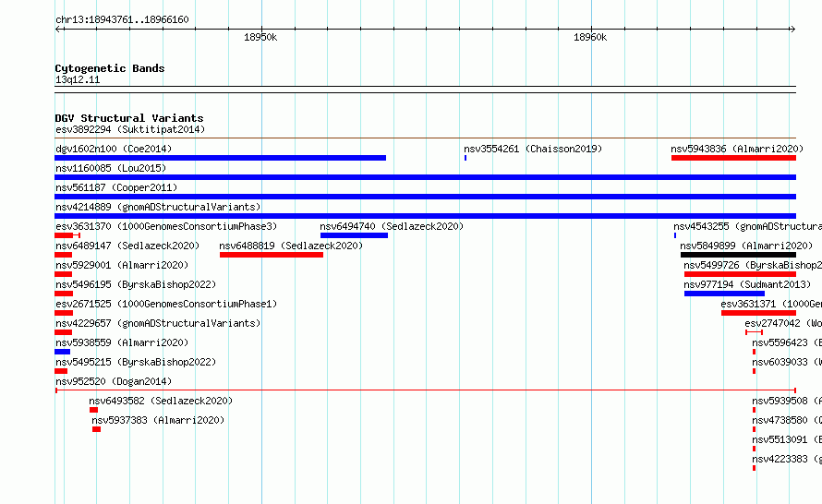Click the blue bar under nsv5938559
Viewport: 822px width, 504px height.
[x=63, y=352]
